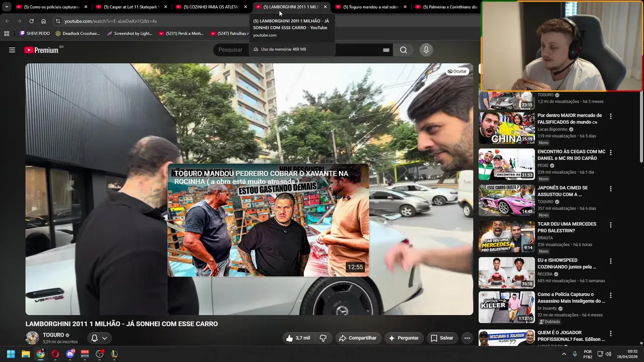644x362 pixels.
Task: Go to YouTube Premium home logo
Action: coord(41,50)
